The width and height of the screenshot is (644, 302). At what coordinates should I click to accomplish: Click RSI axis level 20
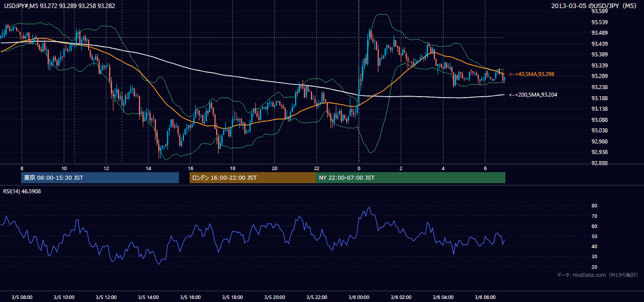click(x=594, y=267)
